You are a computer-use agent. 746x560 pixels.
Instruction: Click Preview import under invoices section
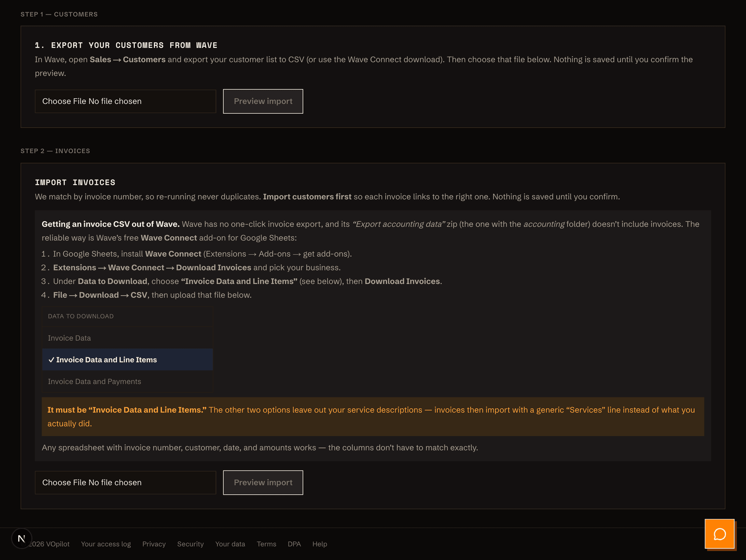tap(263, 482)
